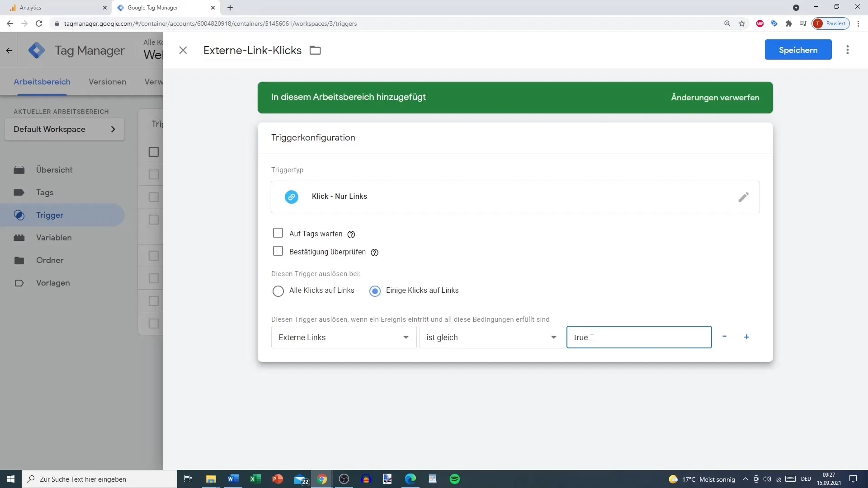This screenshot has height=488, width=868.
Task: Open the folder icon next to trigger name
Action: click(315, 50)
